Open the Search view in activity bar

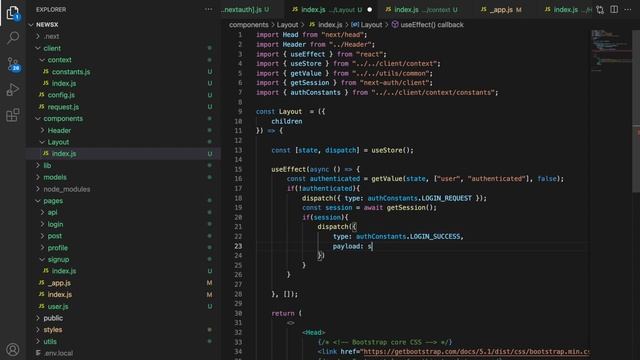tap(13, 38)
